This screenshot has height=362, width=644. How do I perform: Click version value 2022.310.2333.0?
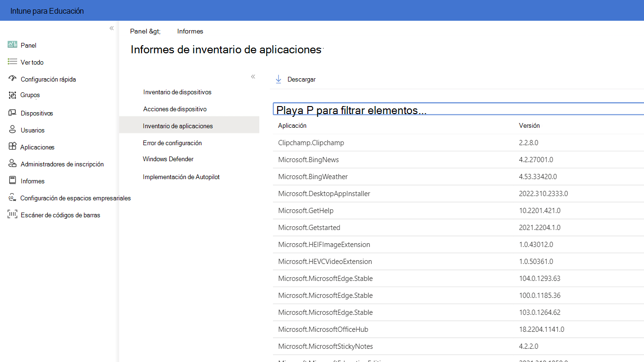544,193
